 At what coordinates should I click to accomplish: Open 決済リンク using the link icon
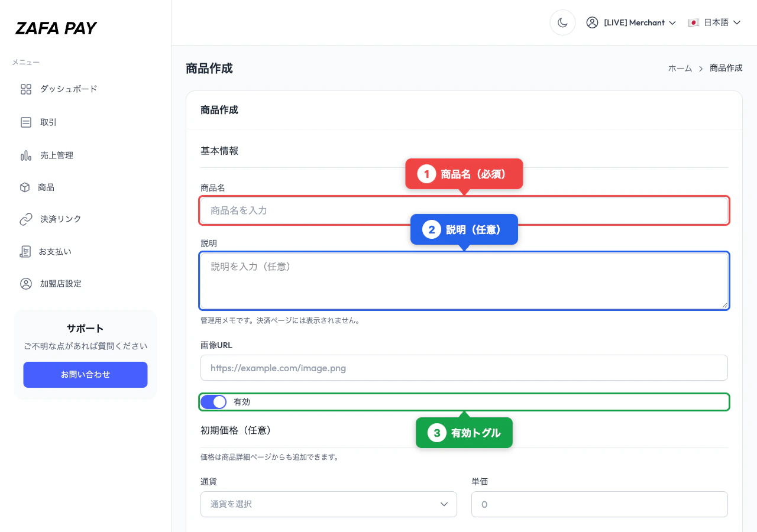[x=25, y=219]
